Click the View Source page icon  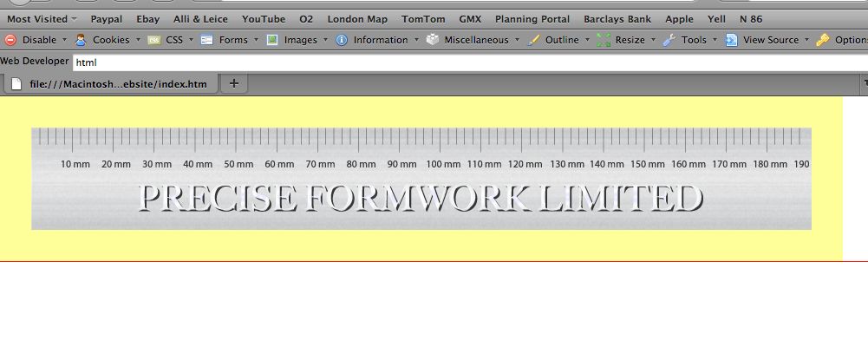click(731, 40)
